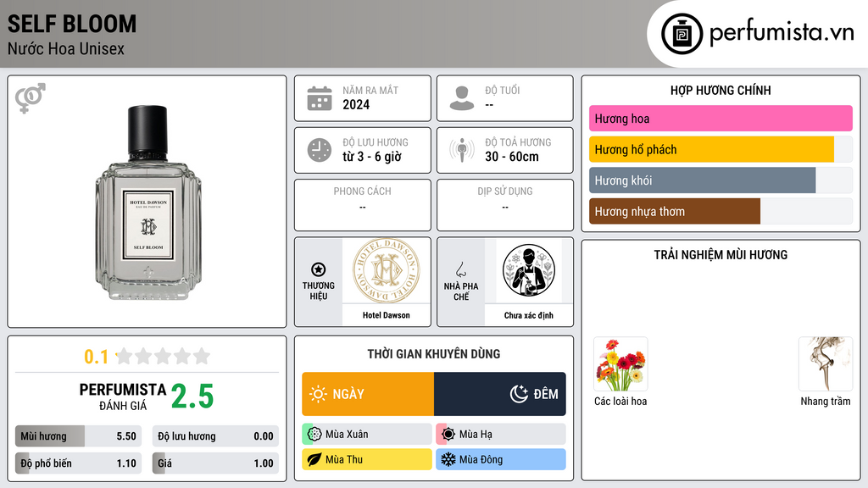Click the clock icon beside Độ lưu hương
The height and width of the screenshot is (488, 868).
pyautogui.click(x=320, y=151)
